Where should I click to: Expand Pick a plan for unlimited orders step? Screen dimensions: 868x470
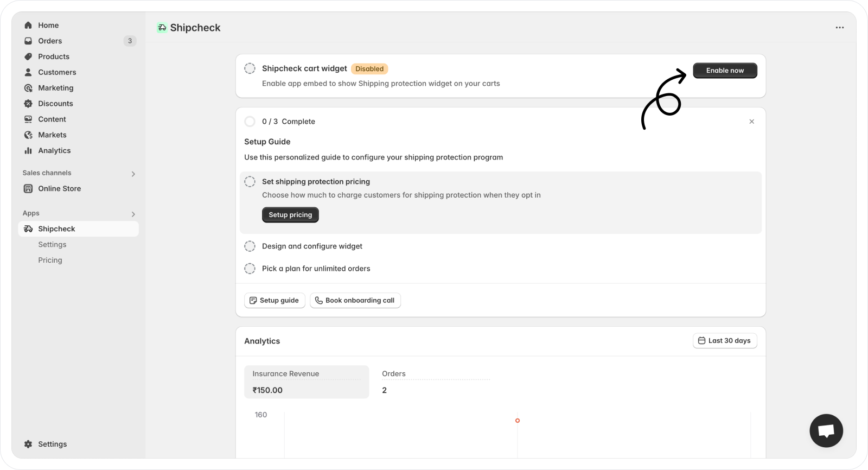pyautogui.click(x=316, y=269)
